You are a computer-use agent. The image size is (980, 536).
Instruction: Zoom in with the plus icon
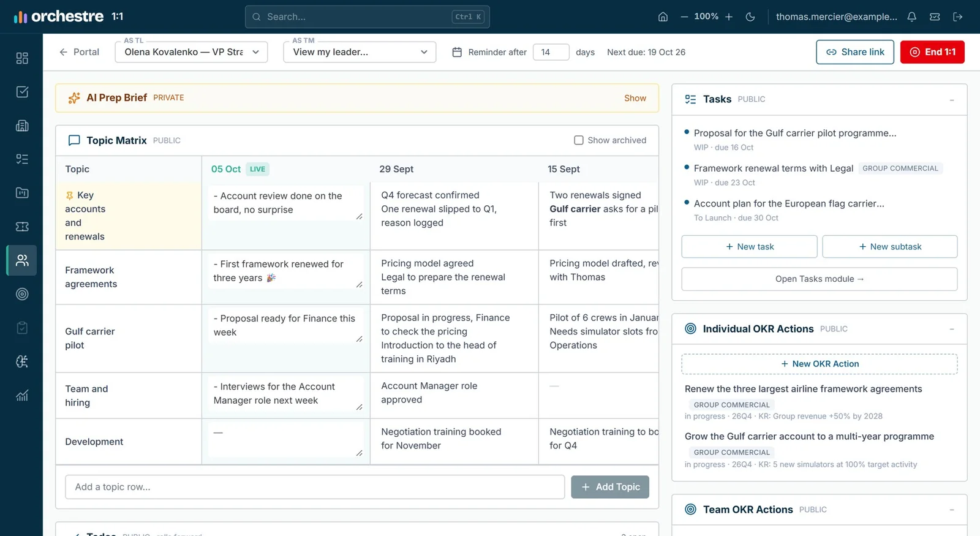click(729, 17)
